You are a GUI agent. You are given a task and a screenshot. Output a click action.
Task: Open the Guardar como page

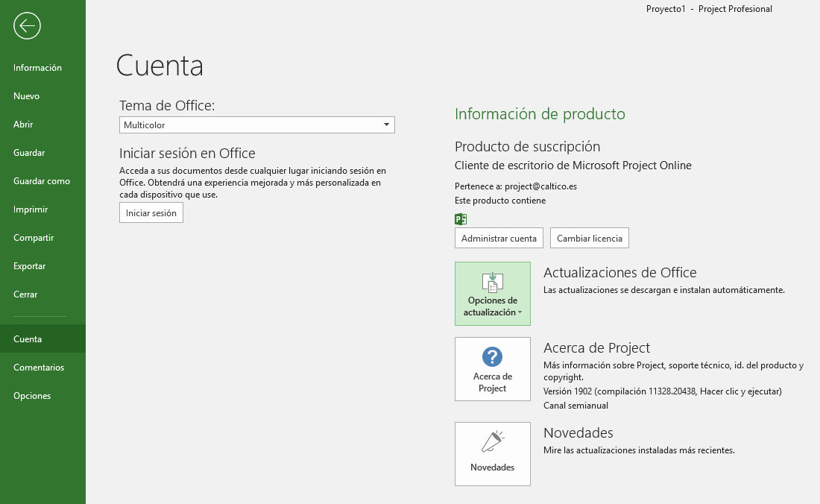point(43,181)
